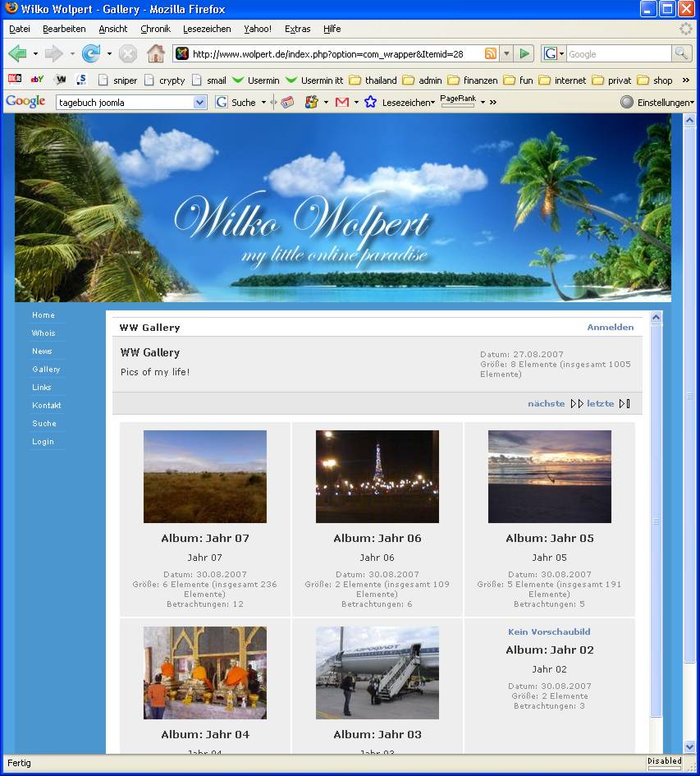This screenshot has height=776, width=700.
Task: Open the sniper bookmark
Action: pos(117,80)
